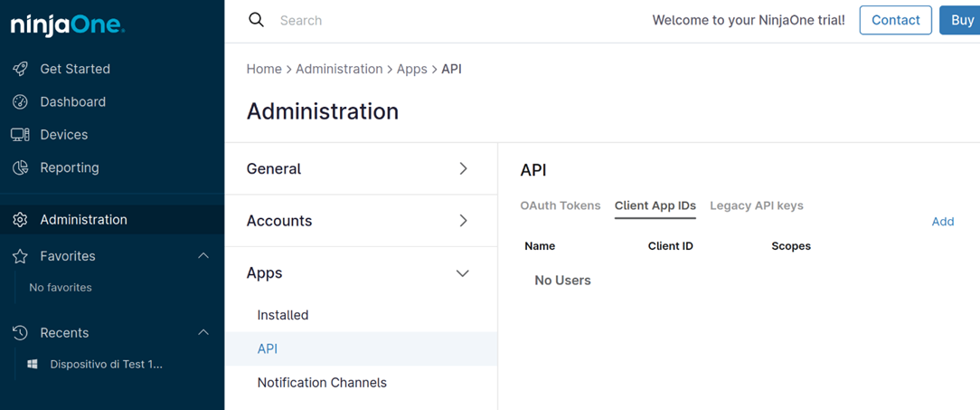Screen dimensions: 980x410
Task: Open Get Started in the sidebar
Action: [x=75, y=69]
